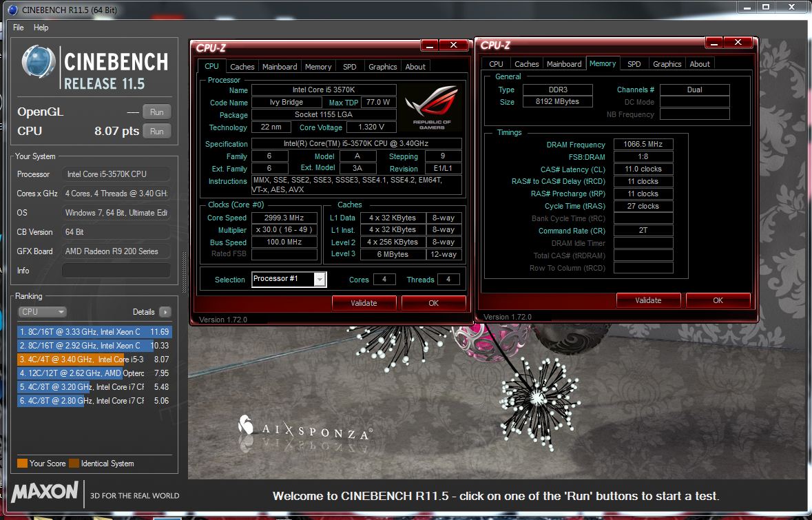Select ranking row 12C/12T @ 2.62 GHz AMD Opteron

94,373
